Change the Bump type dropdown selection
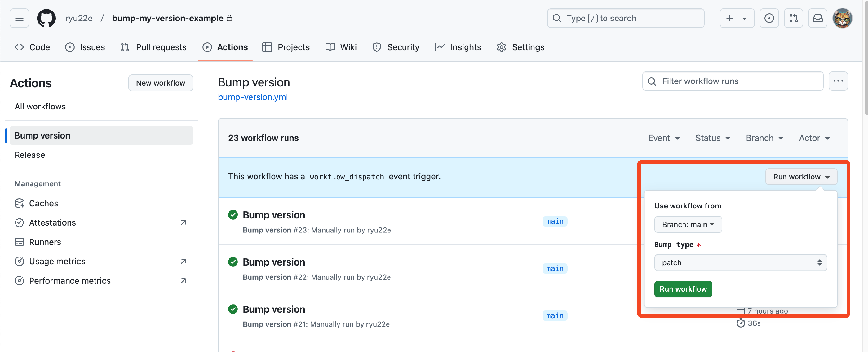 741,262
